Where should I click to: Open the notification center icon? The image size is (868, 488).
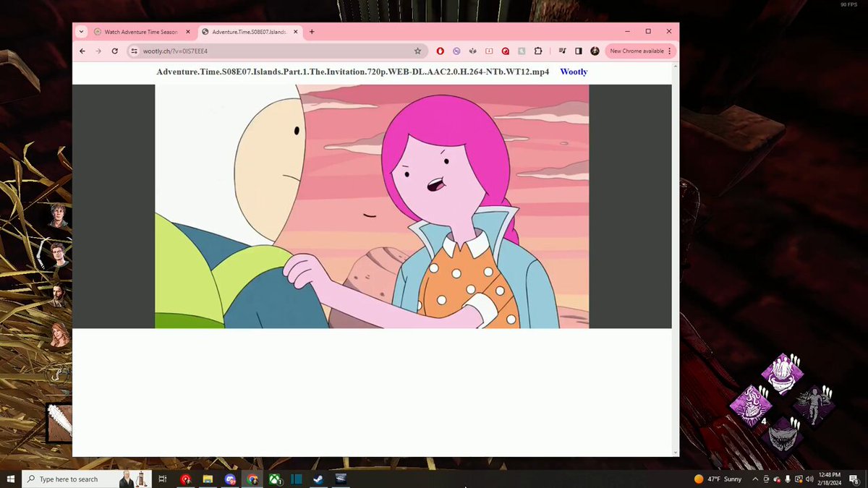click(854, 479)
